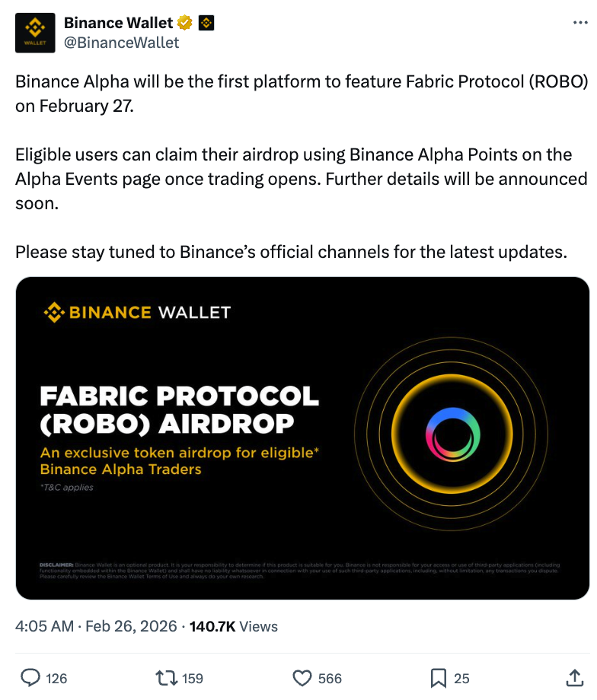
Task: Click the 4:05 AM Feb 26, 2026 timestamp
Action: [x=96, y=626]
